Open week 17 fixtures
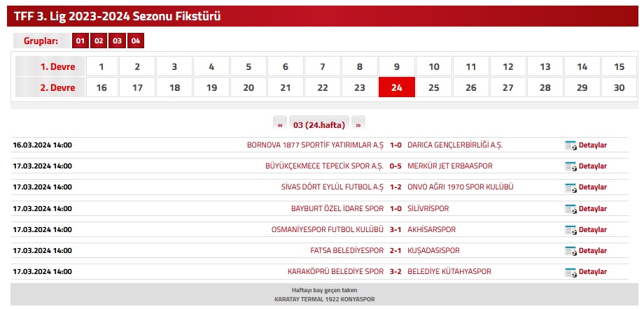This screenshot has width=644, height=309. click(x=137, y=87)
